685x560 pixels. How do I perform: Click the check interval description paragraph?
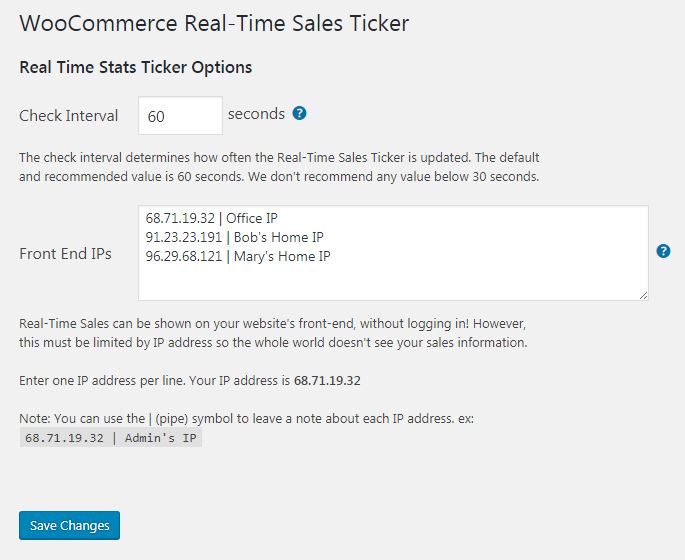[x=279, y=167]
